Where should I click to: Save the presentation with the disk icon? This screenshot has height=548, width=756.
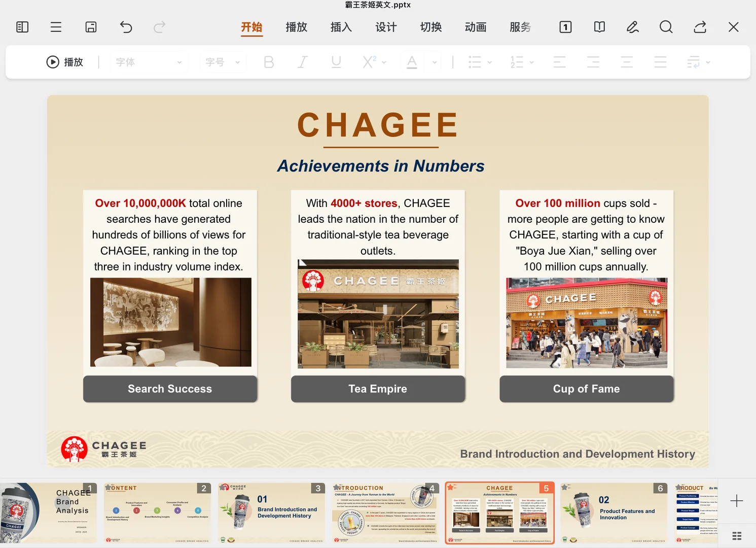[x=91, y=27]
